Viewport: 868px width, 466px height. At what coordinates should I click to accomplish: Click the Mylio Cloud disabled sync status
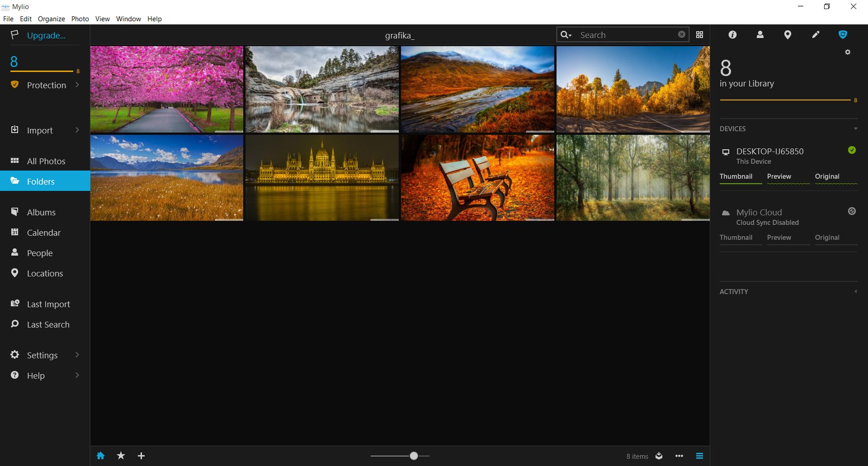[x=852, y=211]
